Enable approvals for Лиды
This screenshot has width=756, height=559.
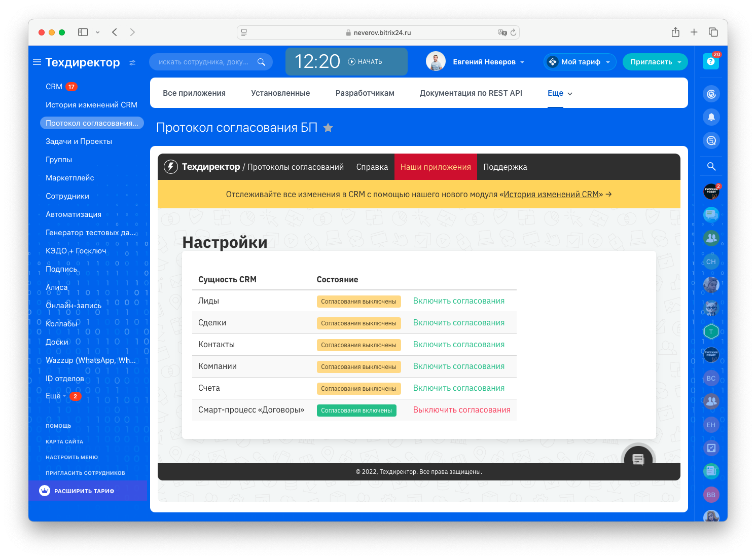tap(459, 301)
